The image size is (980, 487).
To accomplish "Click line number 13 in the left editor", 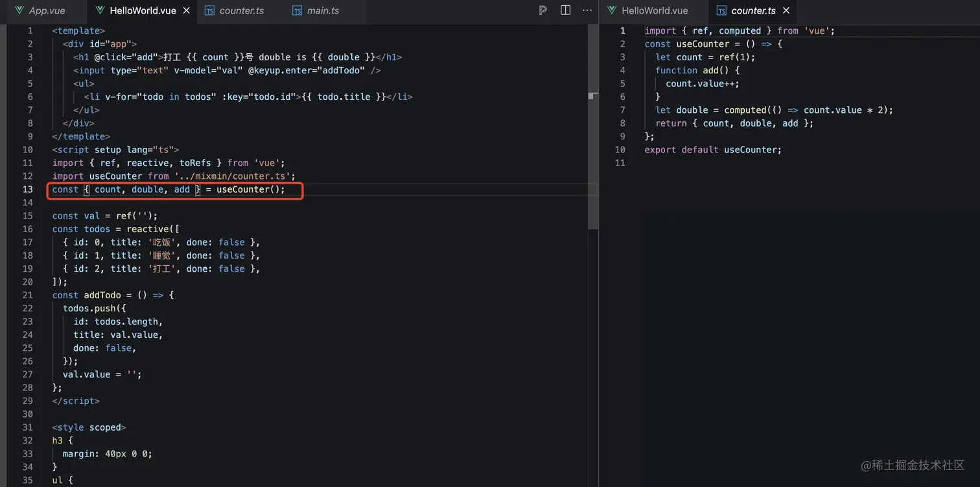I will point(27,189).
